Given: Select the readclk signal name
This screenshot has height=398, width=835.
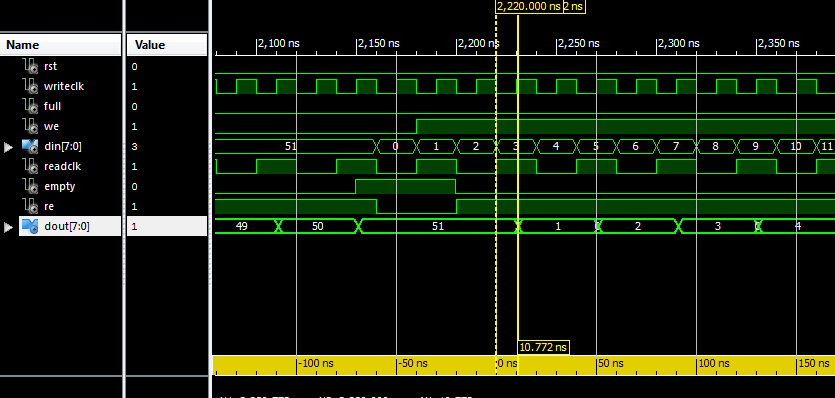Looking at the screenshot, I should (x=62, y=167).
